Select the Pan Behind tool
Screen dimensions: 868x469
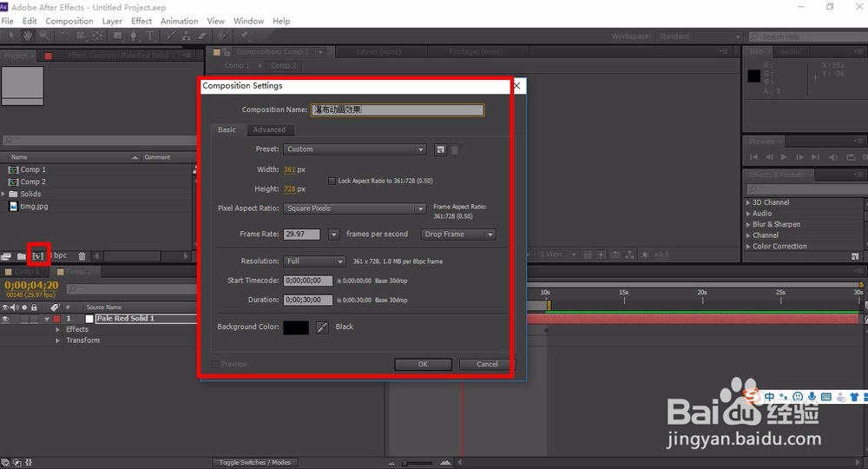(97, 36)
